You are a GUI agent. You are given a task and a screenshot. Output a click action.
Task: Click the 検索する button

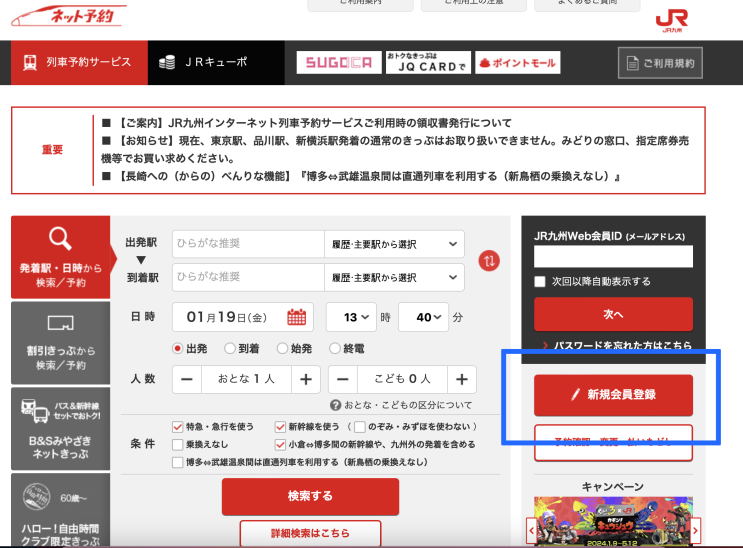pos(310,496)
